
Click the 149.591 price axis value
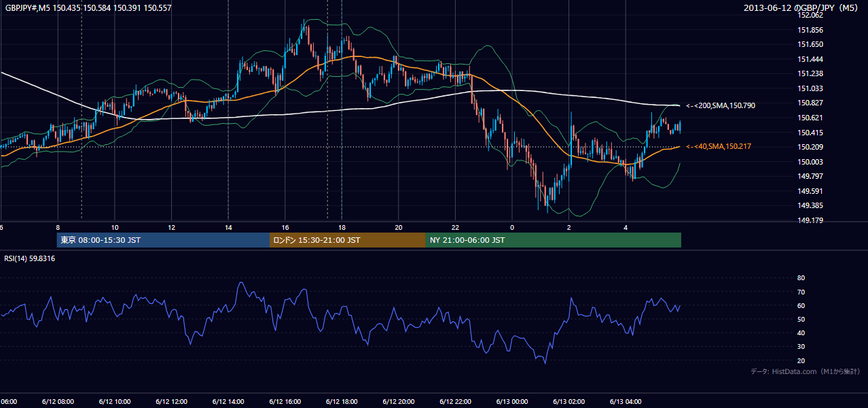coord(811,191)
